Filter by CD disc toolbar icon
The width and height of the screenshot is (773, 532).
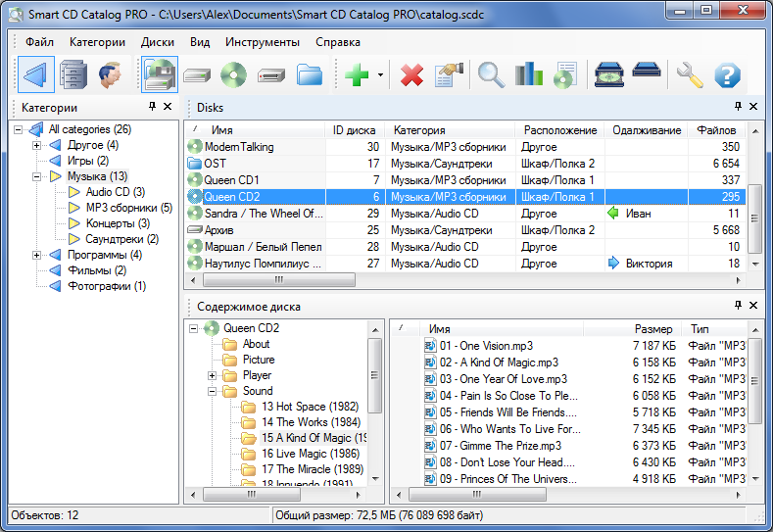click(234, 74)
